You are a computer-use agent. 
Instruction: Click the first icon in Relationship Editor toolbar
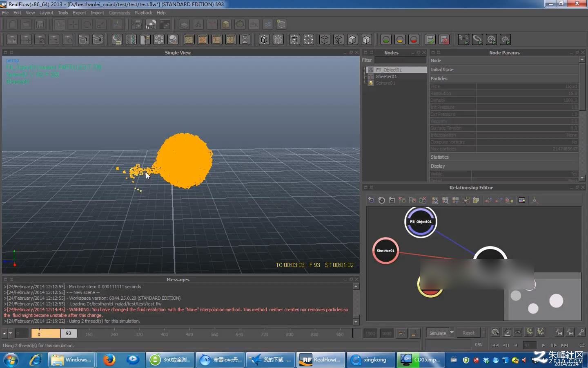[371, 200]
